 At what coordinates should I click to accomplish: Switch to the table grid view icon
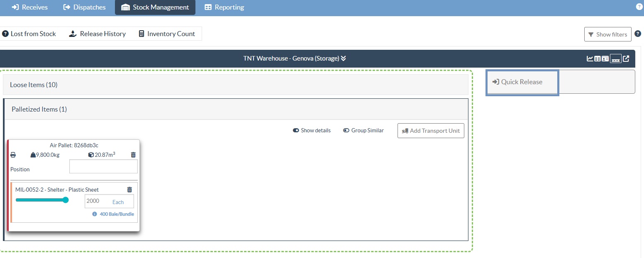tap(598, 59)
